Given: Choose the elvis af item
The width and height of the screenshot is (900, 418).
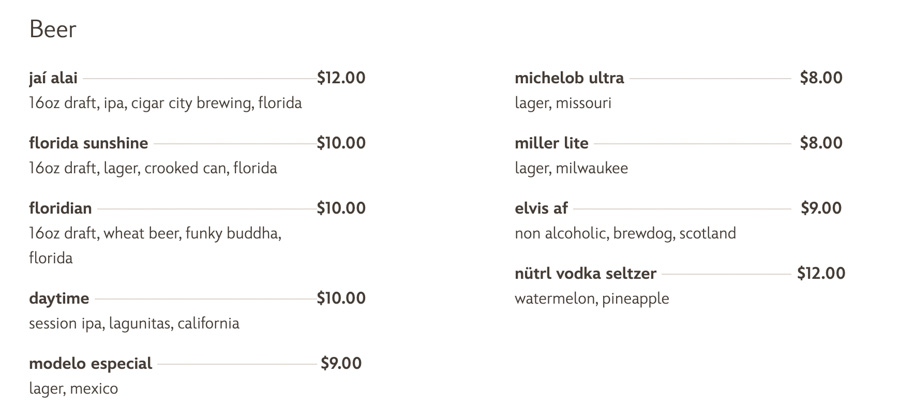Looking at the screenshot, I should tap(541, 208).
